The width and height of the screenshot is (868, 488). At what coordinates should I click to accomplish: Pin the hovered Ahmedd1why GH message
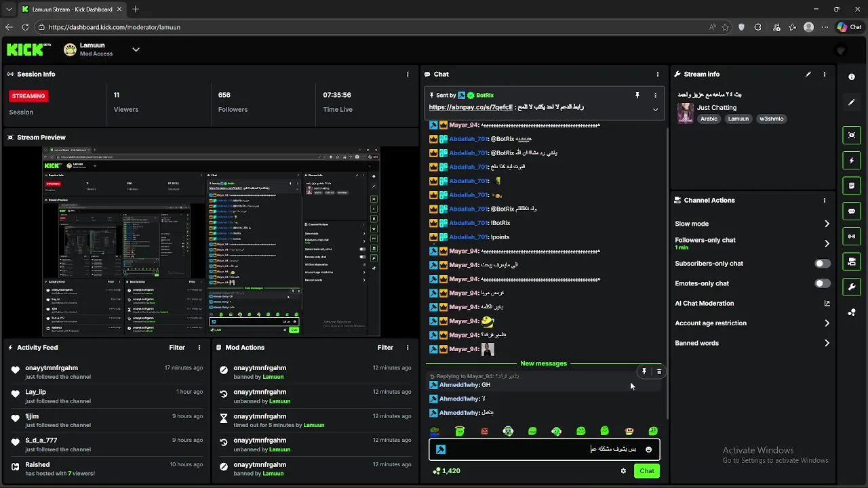pos(644,371)
